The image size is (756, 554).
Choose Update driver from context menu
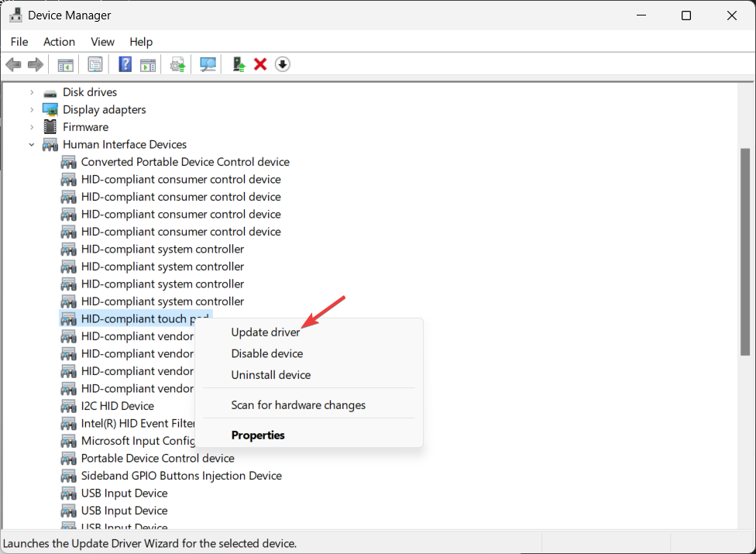[x=309, y=332]
